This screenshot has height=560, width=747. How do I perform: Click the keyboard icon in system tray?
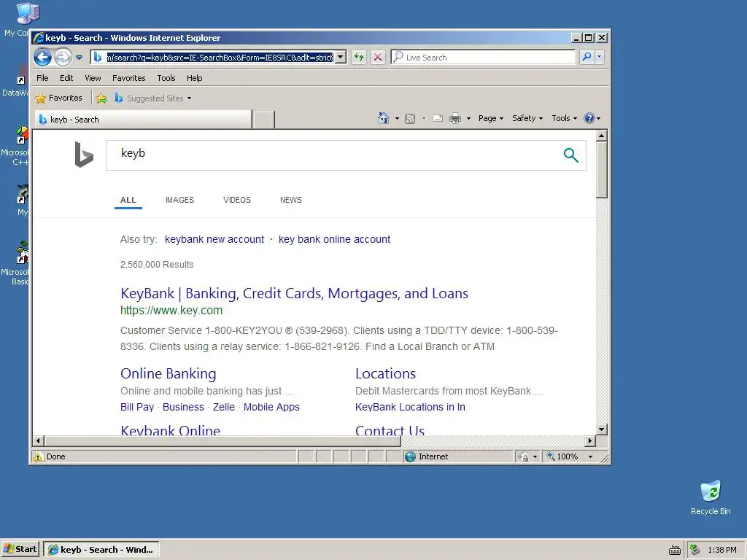675,550
